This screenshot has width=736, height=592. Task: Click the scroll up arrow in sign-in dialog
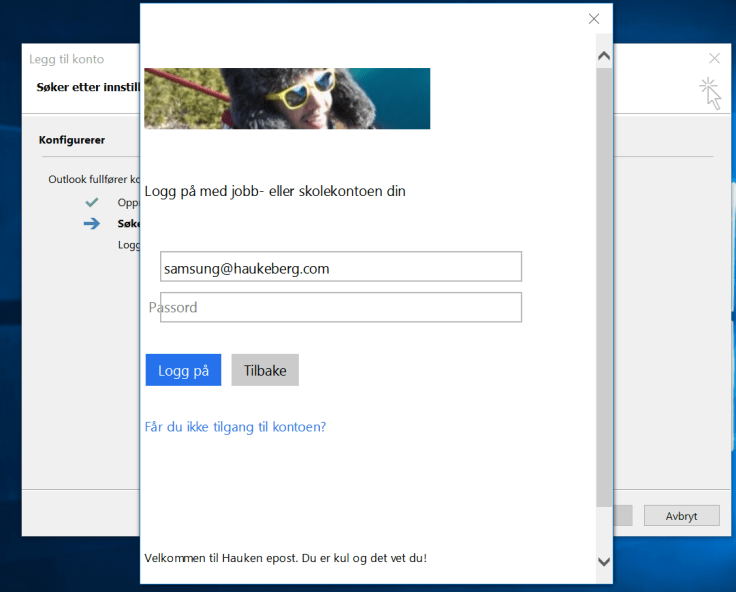tap(604, 56)
